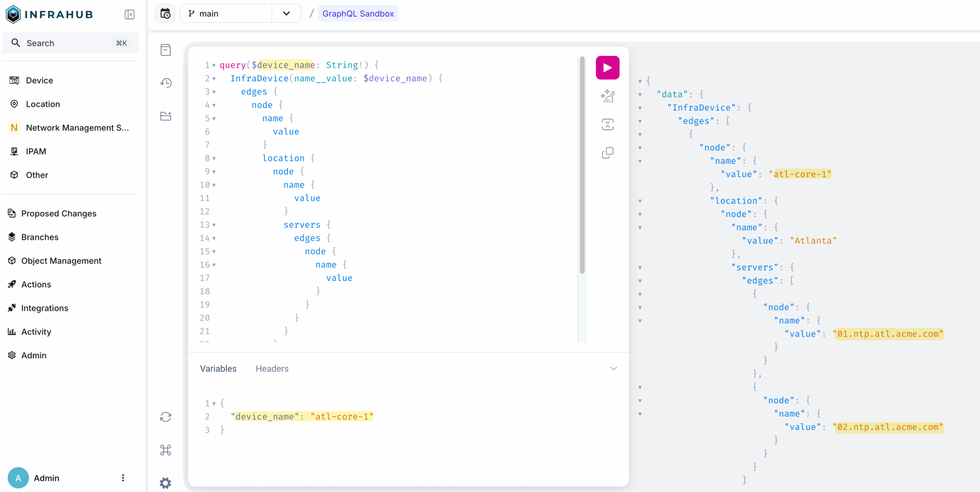Open Admin settings section

pos(70,356)
